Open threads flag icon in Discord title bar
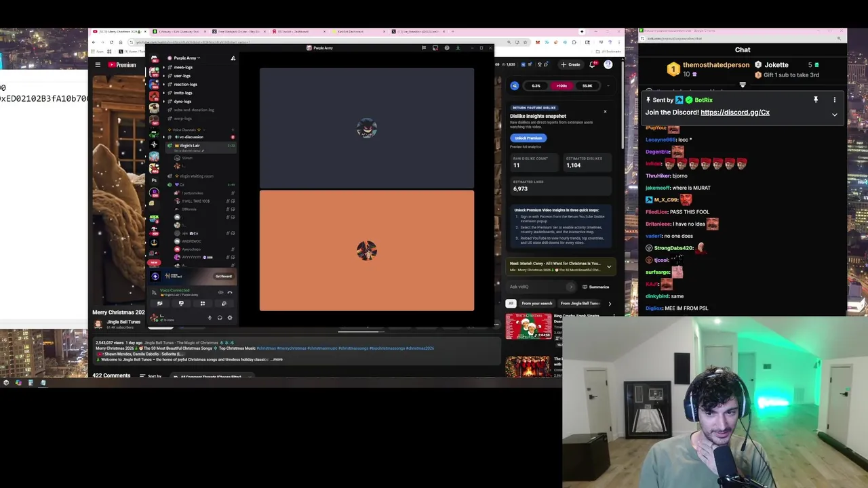Screen dimensions: 868x488 coord(424,47)
